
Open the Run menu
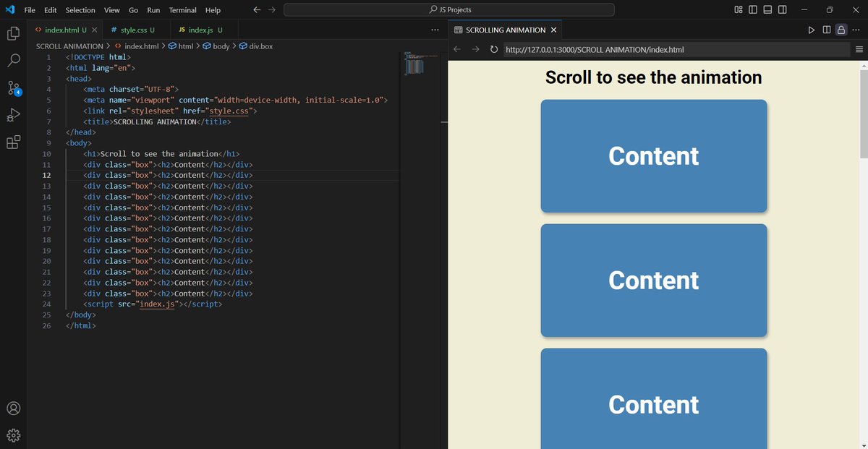click(x=153, y=10)
